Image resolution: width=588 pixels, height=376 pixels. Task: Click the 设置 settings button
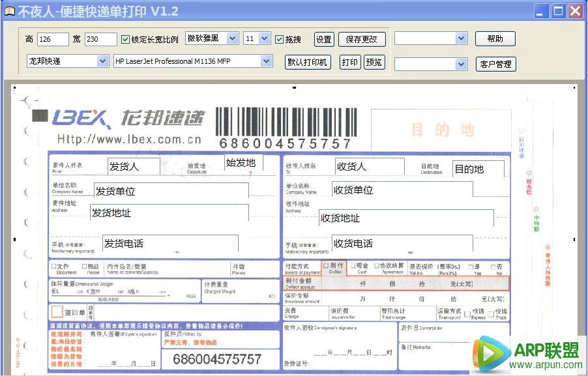(323, 39)
